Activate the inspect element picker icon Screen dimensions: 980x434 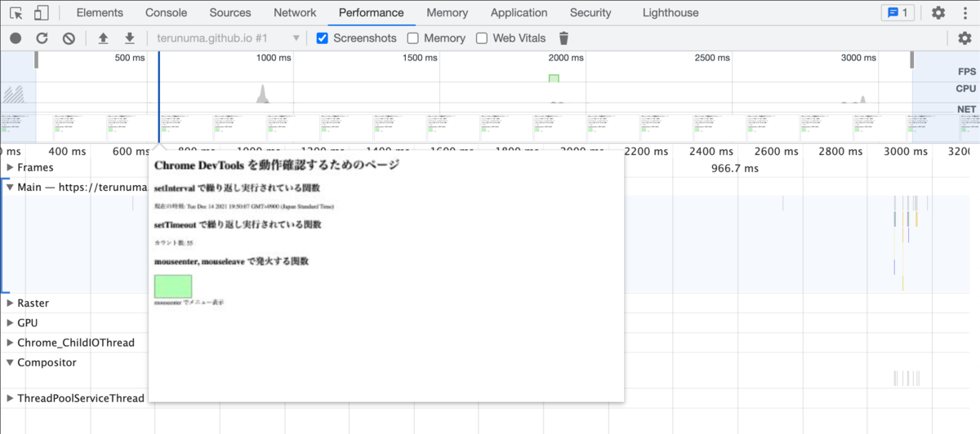(x=16, y=13)
